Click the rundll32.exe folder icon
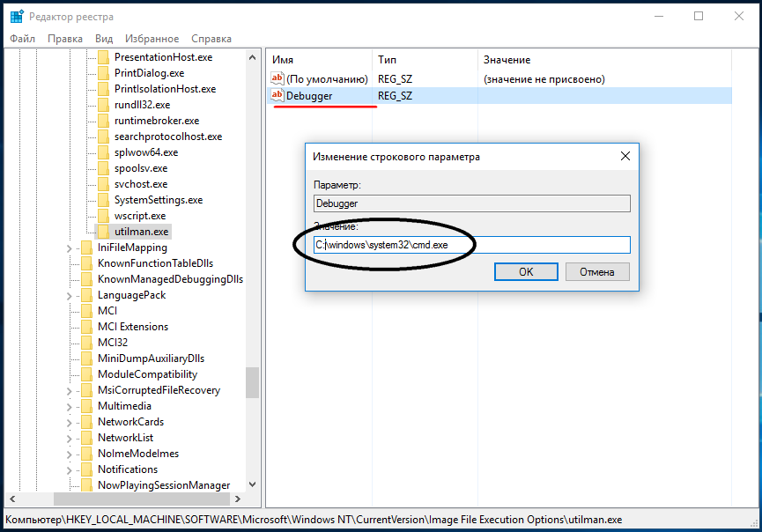The image size is (762, 532). point(103,105)
